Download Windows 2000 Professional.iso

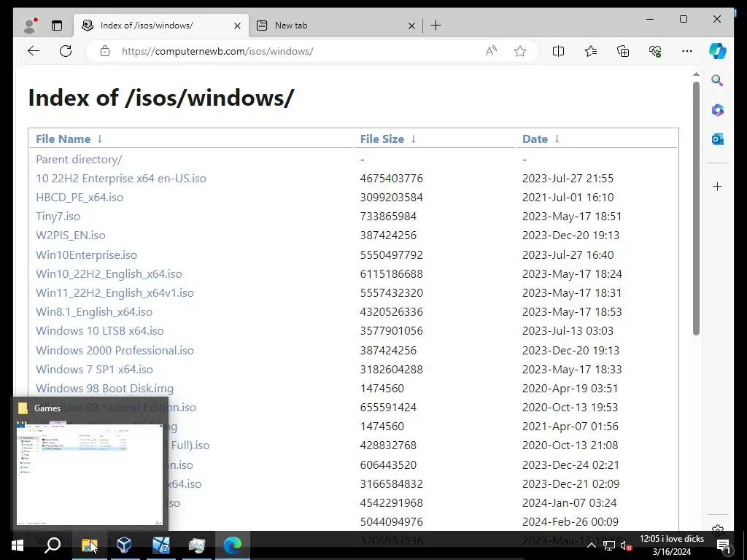[x=115, y=351]
